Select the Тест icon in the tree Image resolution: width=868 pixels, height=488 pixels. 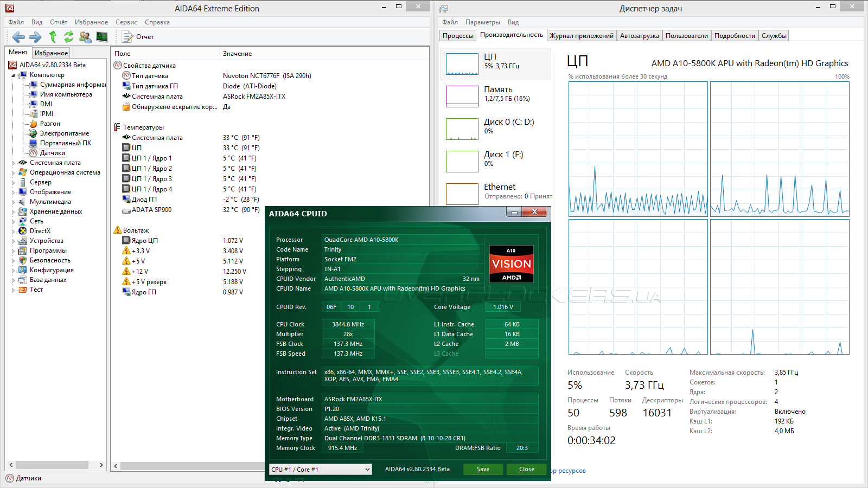point(23,290)
